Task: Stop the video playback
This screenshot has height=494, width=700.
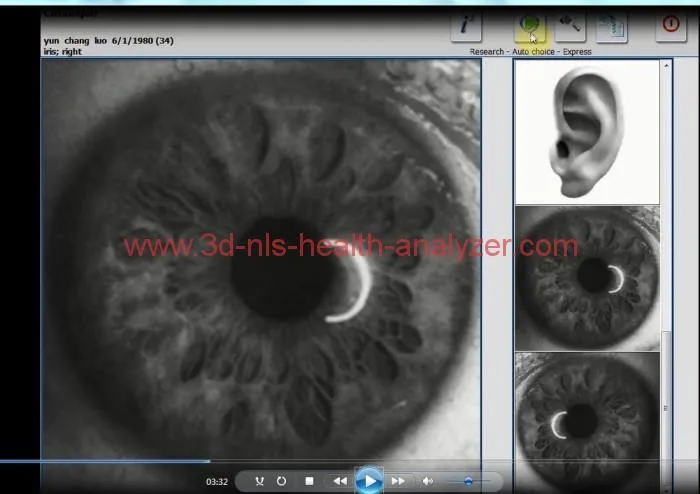Action: coord(309,481)
